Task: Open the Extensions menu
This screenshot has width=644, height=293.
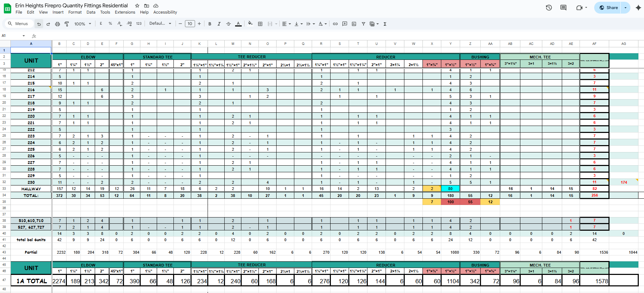Action: click(125, 12)
